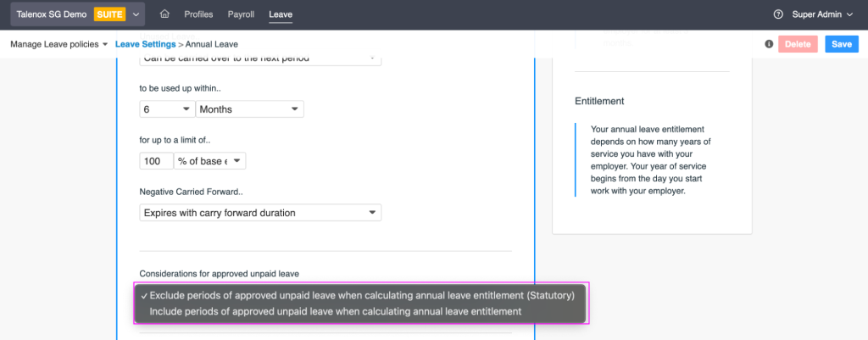Select 'Exclude periods of approved unpaid leave' option
The height and width of the screenshot is (340, 868).
pos(362,295)
